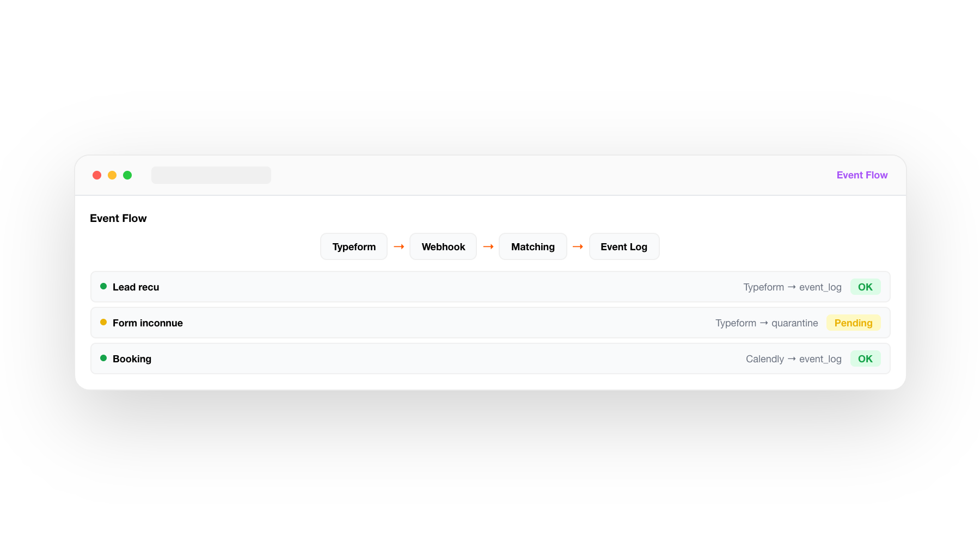Expand the Booking event row
The image size is (980, 544).
tap(436, 358)
